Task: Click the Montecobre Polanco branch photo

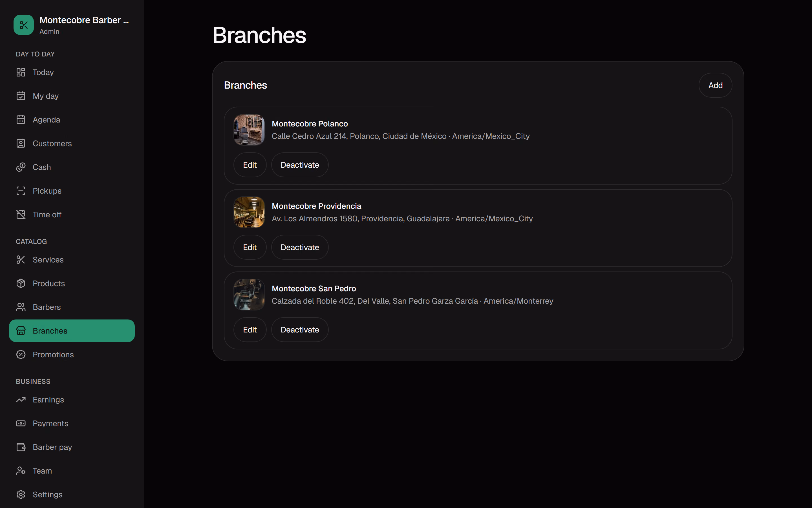Action: pos(249,130)
